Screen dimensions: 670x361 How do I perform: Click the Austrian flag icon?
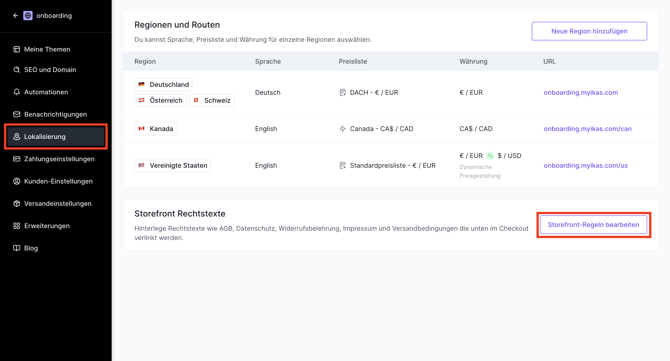[x=141, y=100]
